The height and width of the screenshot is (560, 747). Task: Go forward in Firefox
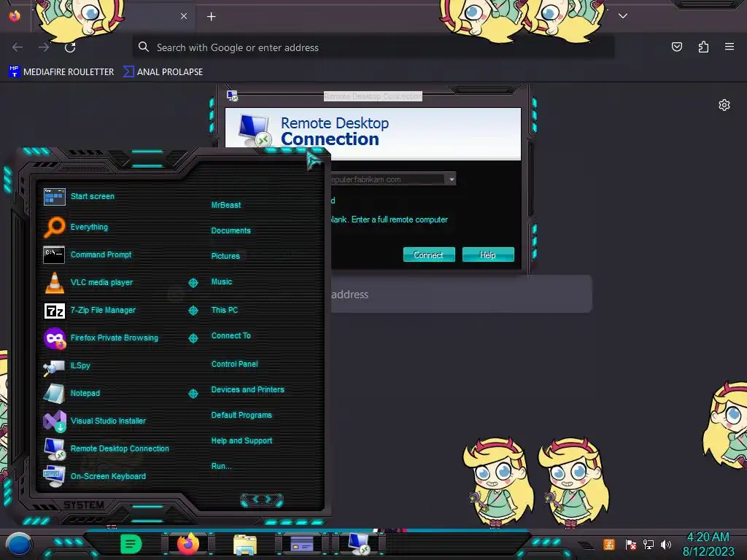pyautogui.click(x=44, y=47)
